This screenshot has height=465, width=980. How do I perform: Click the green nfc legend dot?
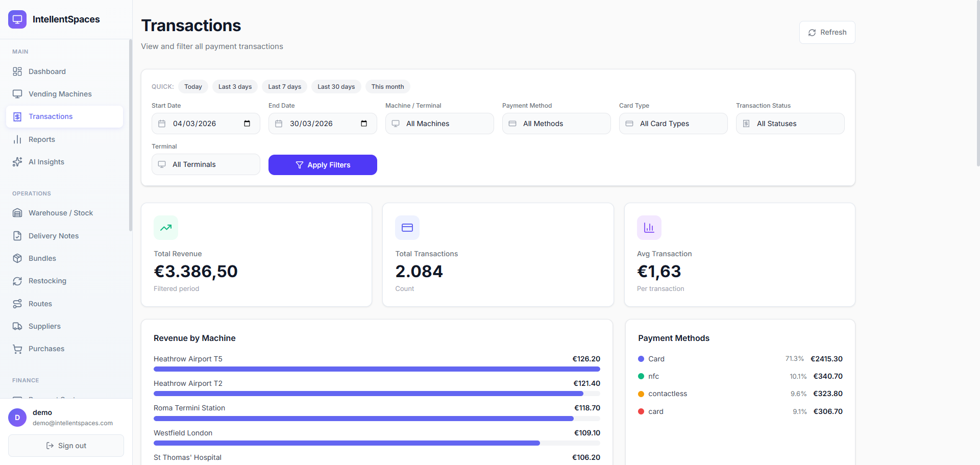coord(641,376)
